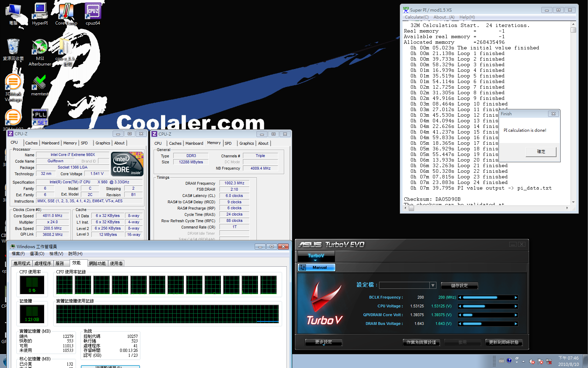Open the Recycle Bin (資源回收筒) icon
The height and width of the screenshot is (368, 588).
tap(13, 50)
